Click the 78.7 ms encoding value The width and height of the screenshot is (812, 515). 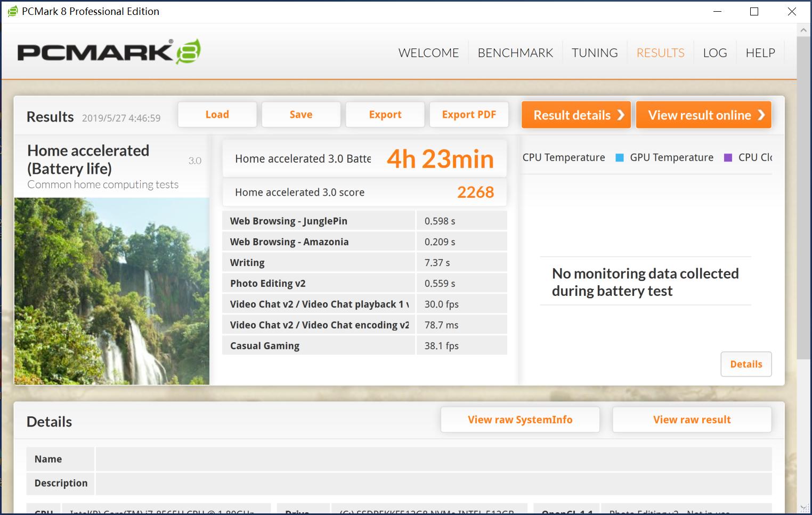tap(441, 325)
